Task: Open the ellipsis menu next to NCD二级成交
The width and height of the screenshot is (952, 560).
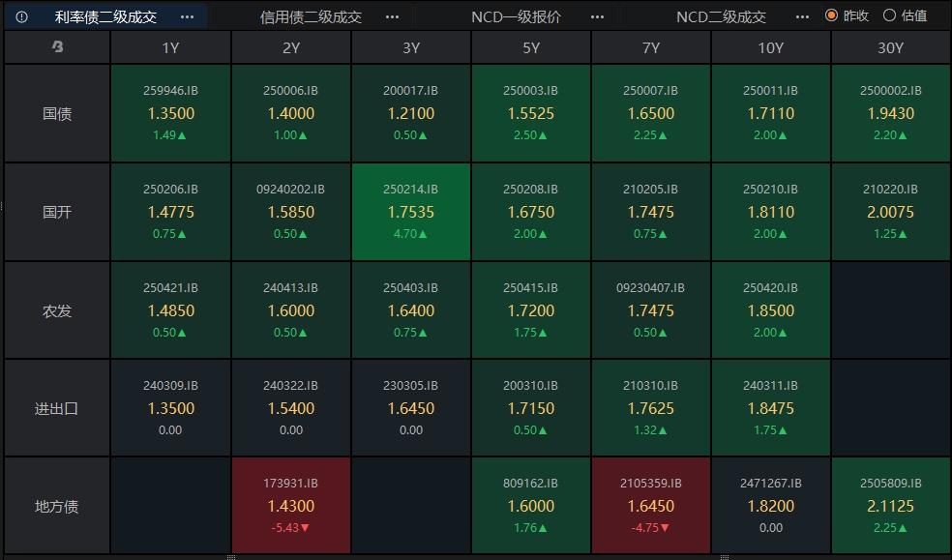Action: (802, 17)
